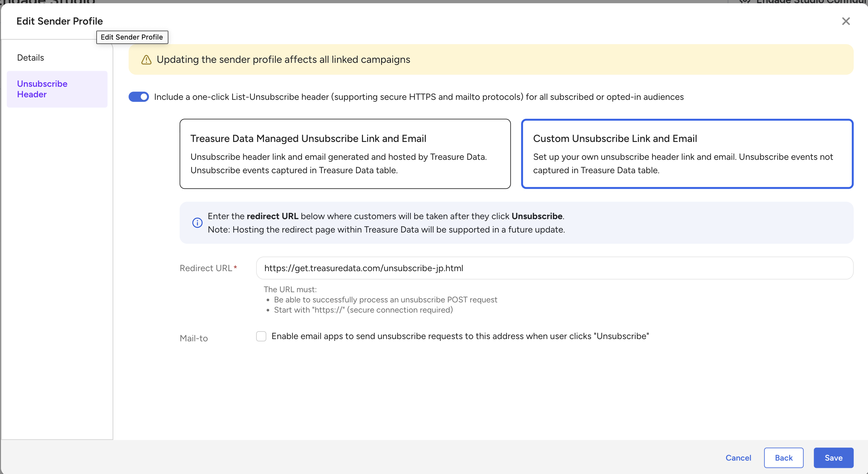Click the Mail-to field label
The width and height of the screenshot is (868, 474).
(x=194, y=338)
